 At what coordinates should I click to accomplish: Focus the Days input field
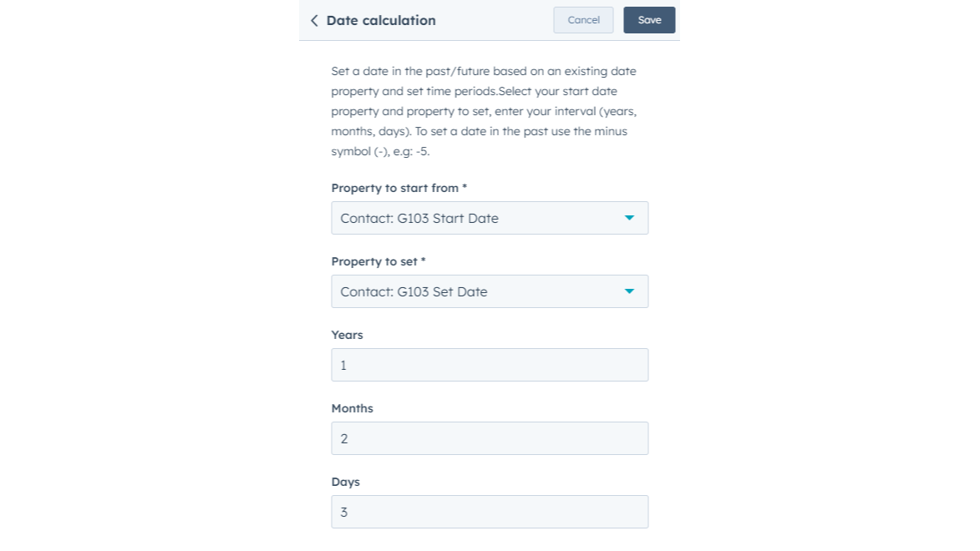point(490,512)
